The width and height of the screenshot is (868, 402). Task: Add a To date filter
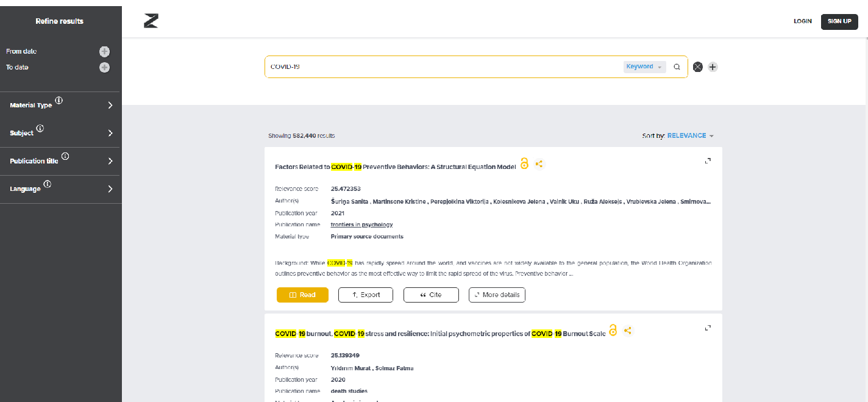tap(104, 67)
